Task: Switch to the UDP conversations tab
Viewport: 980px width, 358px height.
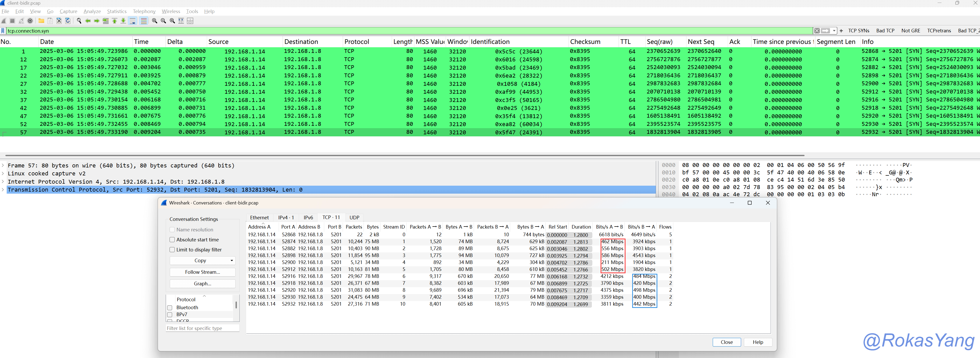Action: click(x=354, y=217)
